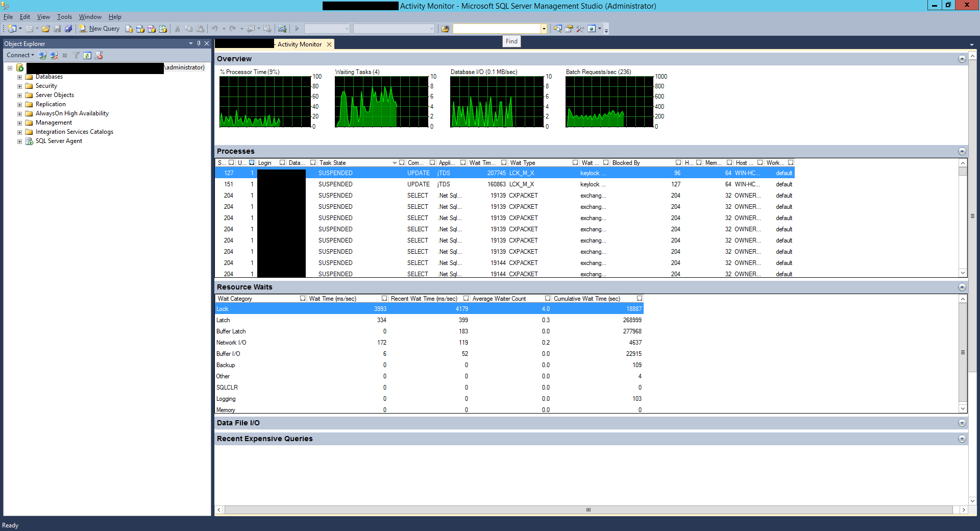Open the Help menu
The width and height of the screenshot is (980, 531).
pos(115,17)
